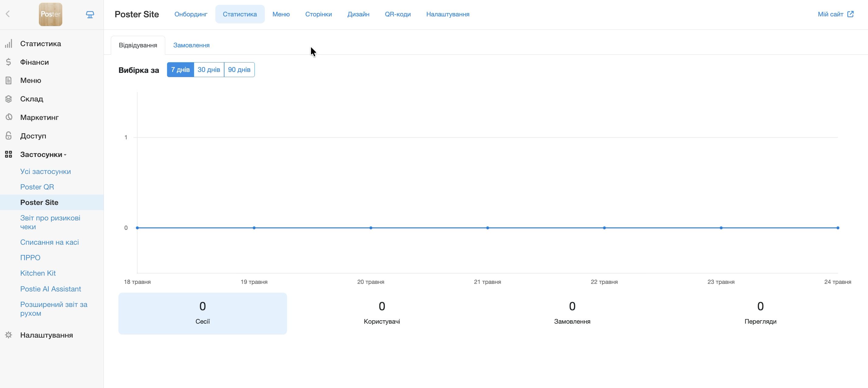
Task: Open the Poster logo thumbnail
Action: click(50, 14)
